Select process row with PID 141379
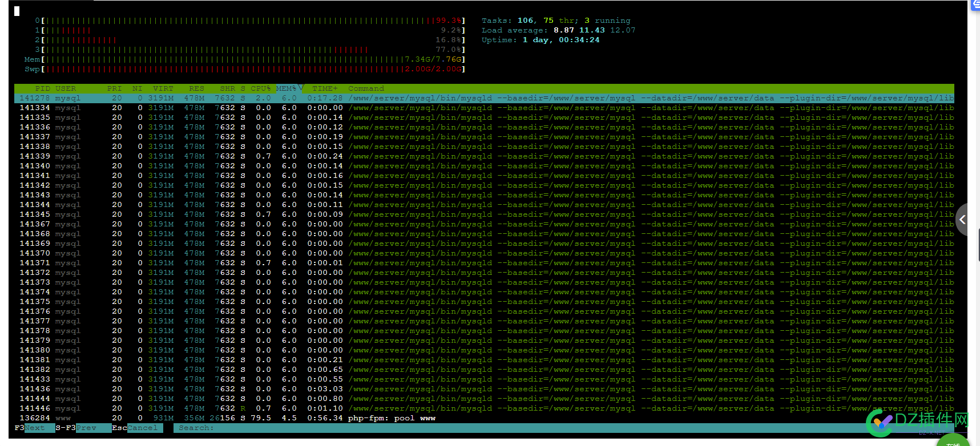The image size is (980, 446). point(484,340)
